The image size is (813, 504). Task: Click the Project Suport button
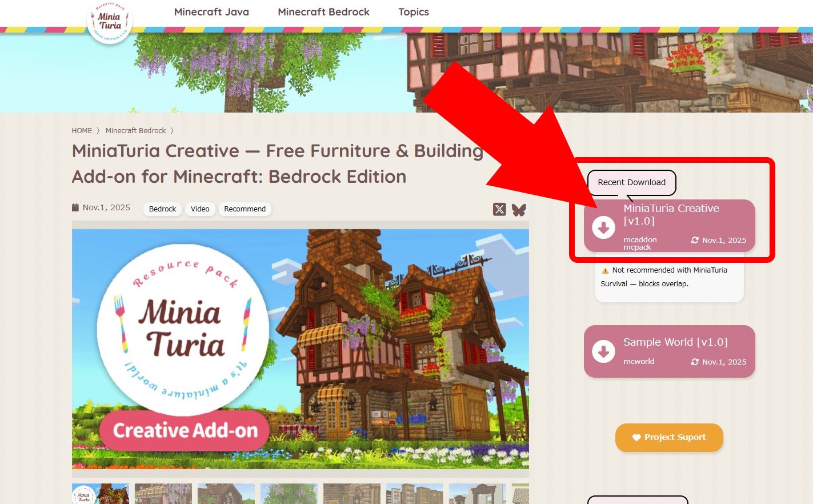coord(669,438)
